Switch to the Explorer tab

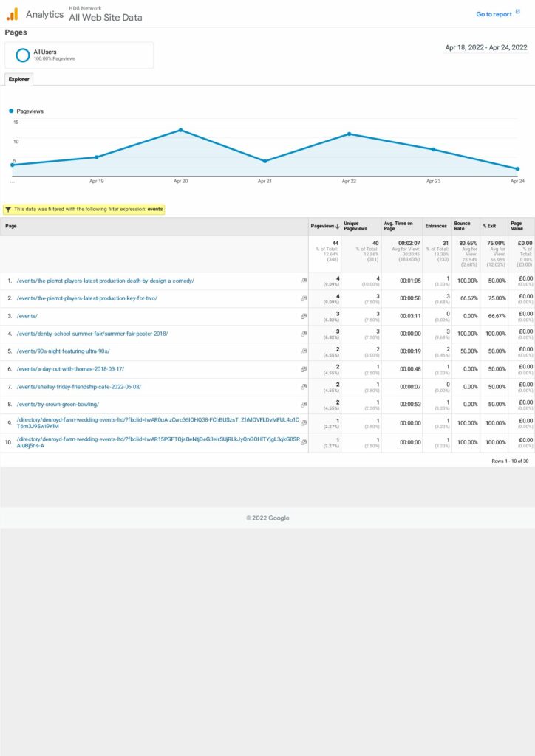(x=18, y=79)
